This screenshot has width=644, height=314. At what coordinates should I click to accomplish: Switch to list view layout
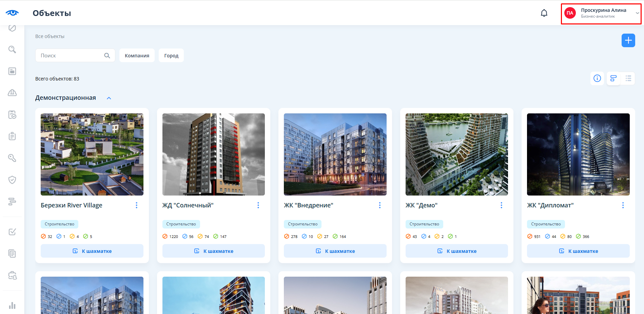(628, 78)
